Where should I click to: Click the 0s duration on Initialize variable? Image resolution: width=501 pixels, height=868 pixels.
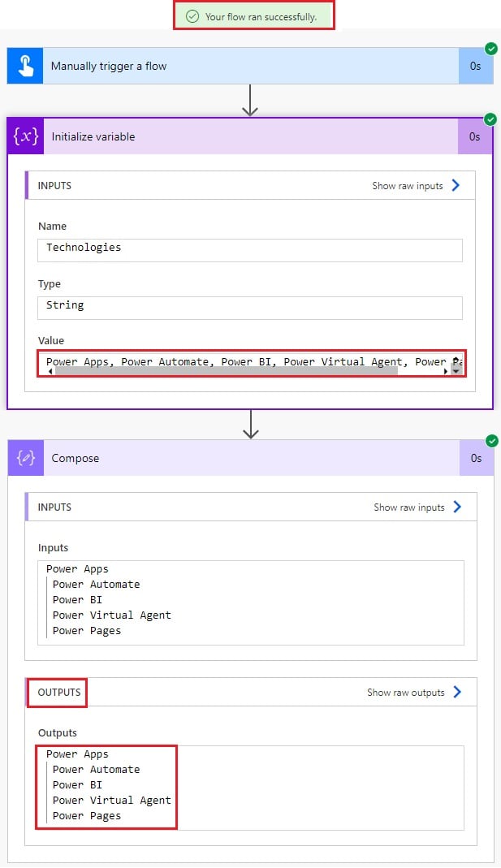(x=474, y=136)
